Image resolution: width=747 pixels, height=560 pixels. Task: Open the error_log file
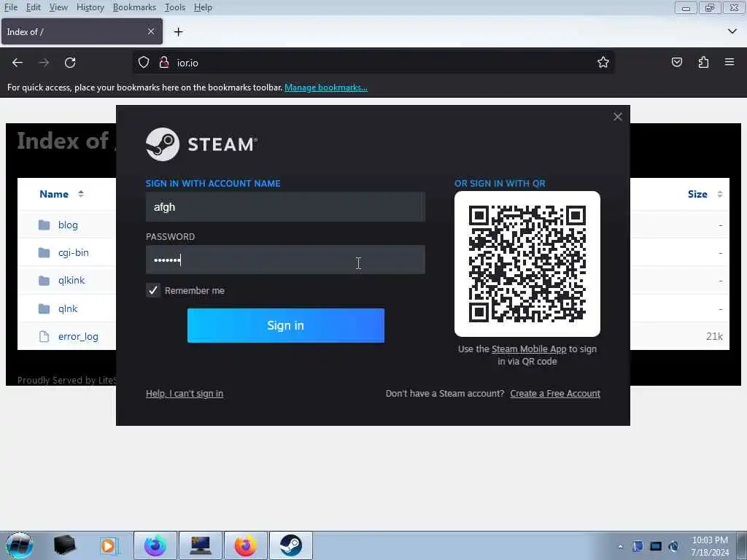(x=78, y=337)
